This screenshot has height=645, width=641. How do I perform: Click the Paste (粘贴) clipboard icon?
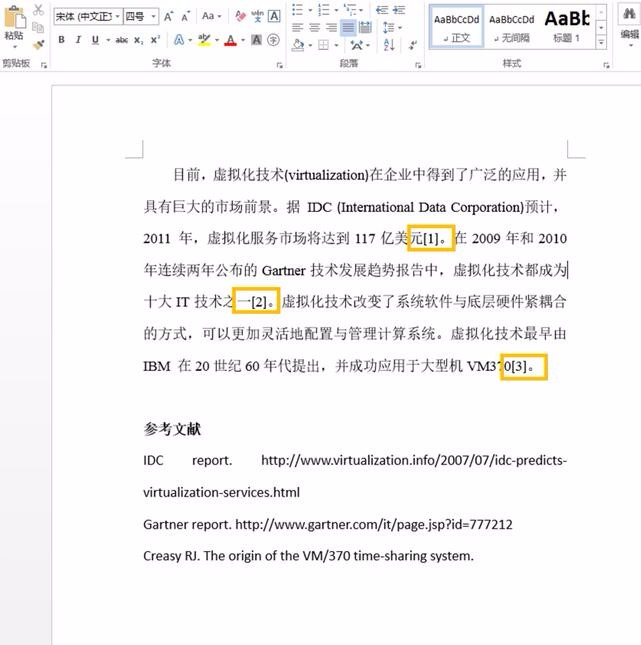pyautogui.click(x=14, y=18)
